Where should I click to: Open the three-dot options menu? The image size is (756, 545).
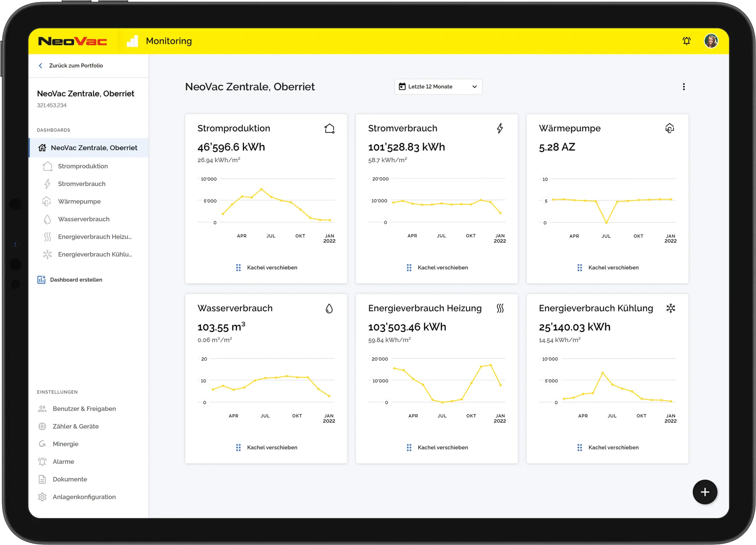pyautogui.click(x=683, y=86)
